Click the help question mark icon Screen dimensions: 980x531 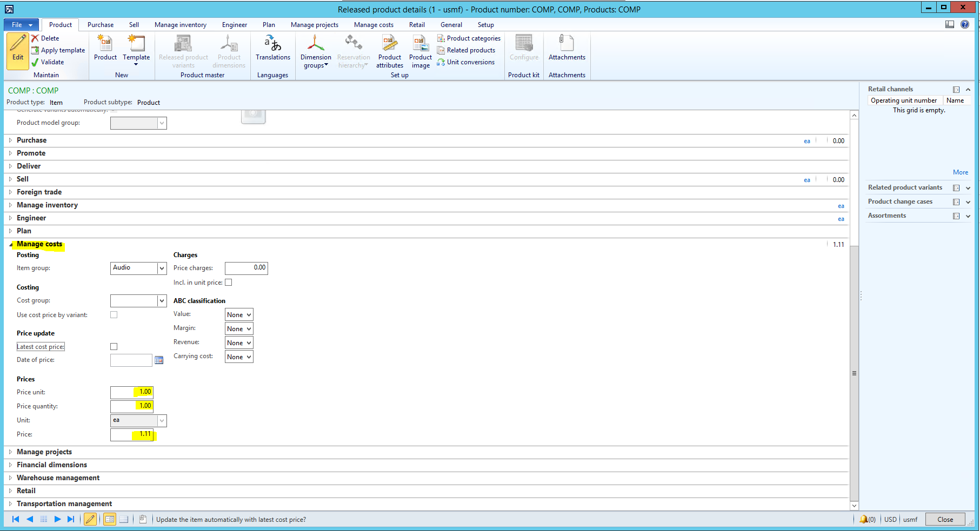965,24
